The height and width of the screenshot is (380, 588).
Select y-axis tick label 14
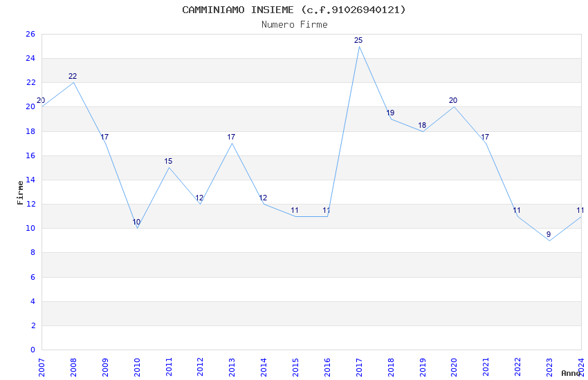pyautogui.click(x=30, y=180)
